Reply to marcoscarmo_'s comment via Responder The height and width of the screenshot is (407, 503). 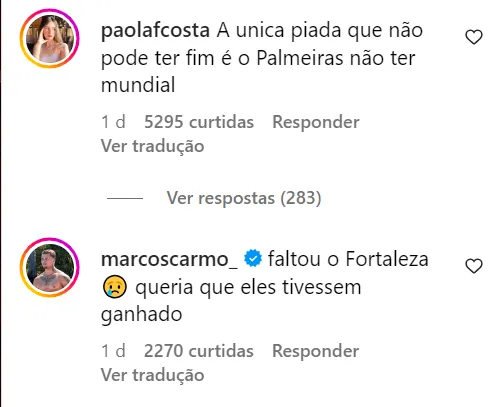pyautogui.click(x=316, y=351)
